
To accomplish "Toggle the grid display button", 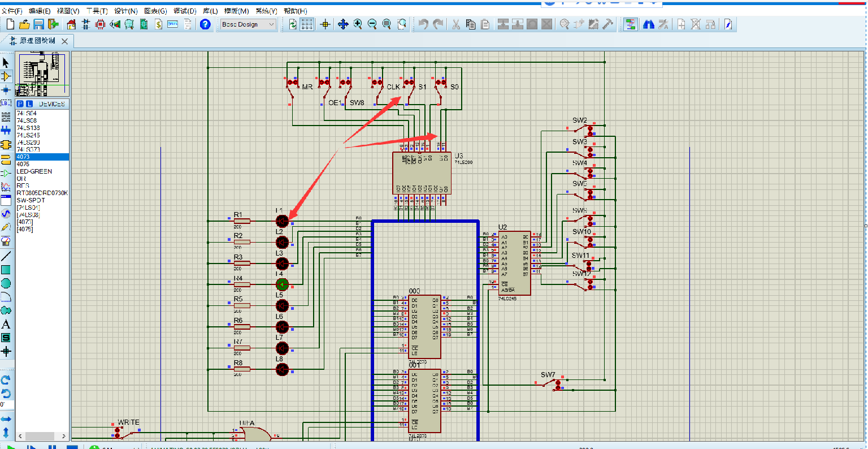I will (x=307, y=24).
